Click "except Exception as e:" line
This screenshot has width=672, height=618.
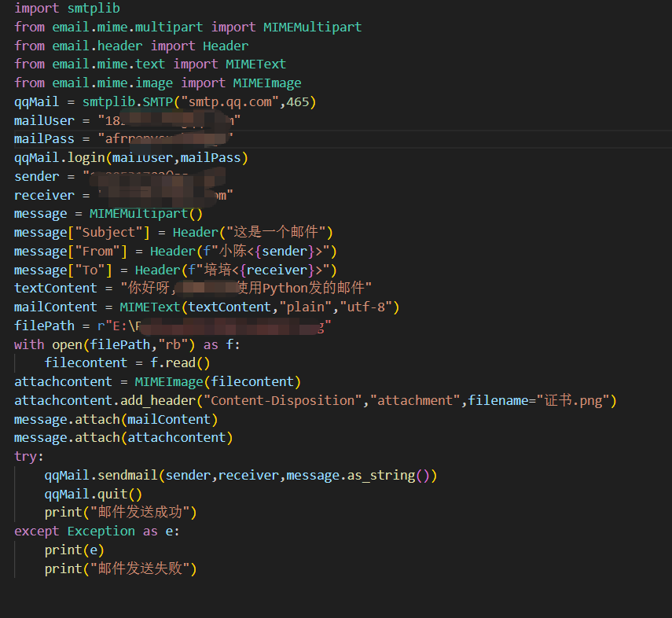(x=97, y=532)
